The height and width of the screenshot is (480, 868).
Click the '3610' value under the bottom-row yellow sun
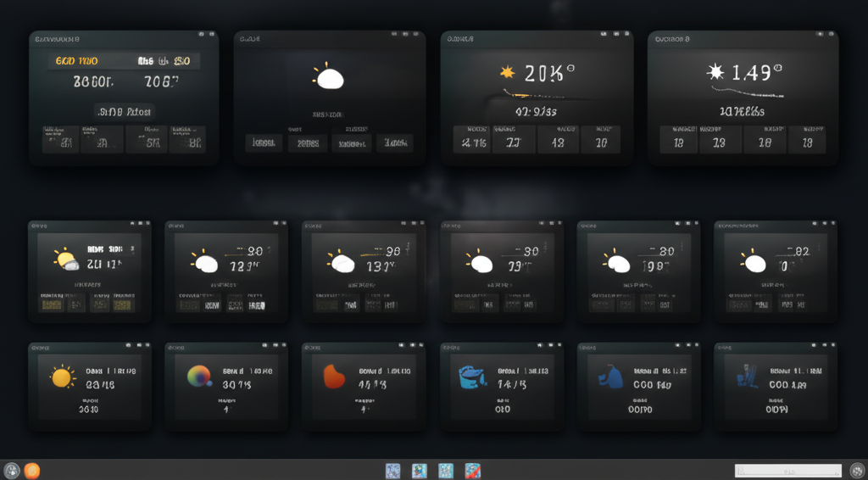[x=88, y=410]
